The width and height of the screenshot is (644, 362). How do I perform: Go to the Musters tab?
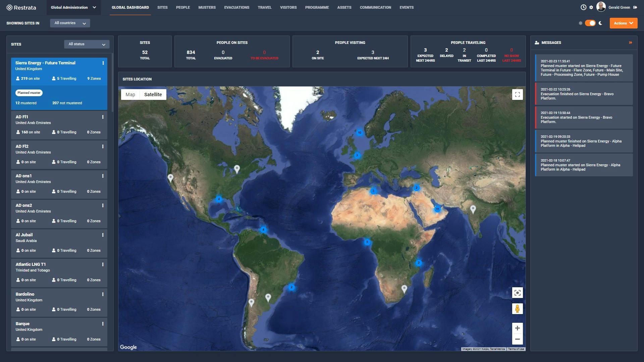tap(207, 7)
